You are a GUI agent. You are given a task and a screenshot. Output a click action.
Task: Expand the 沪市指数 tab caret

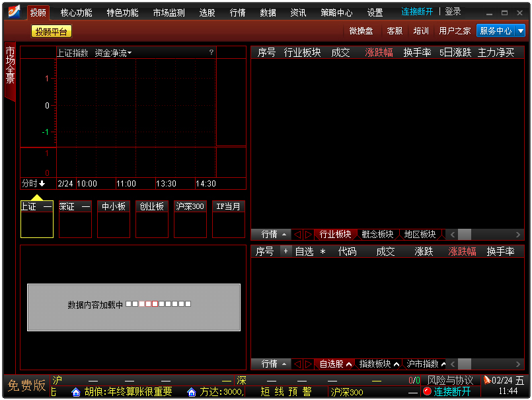[x=443, y=364]
